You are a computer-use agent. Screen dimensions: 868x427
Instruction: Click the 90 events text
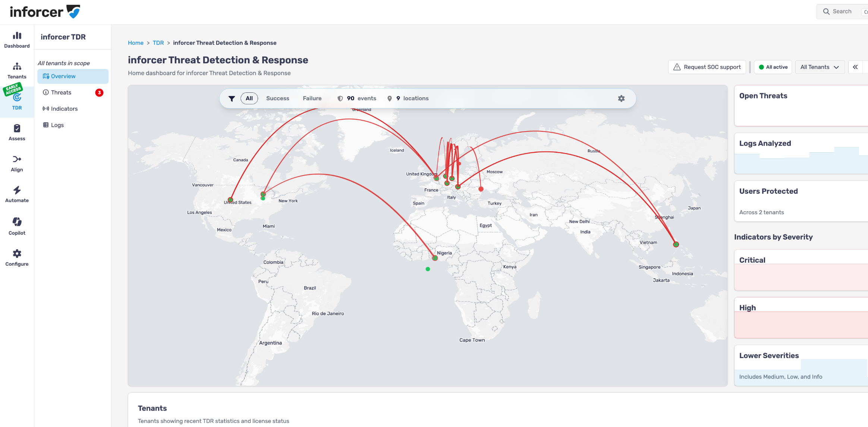(361, 98)
